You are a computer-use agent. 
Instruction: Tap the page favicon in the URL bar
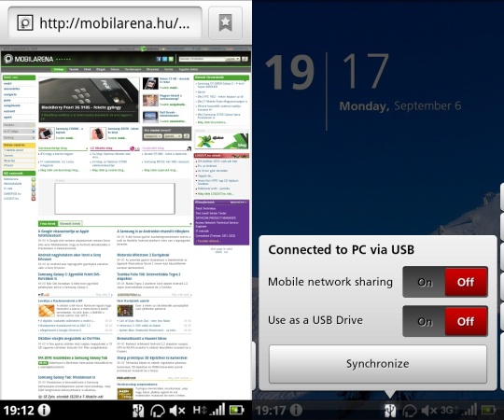coord(25,22)
